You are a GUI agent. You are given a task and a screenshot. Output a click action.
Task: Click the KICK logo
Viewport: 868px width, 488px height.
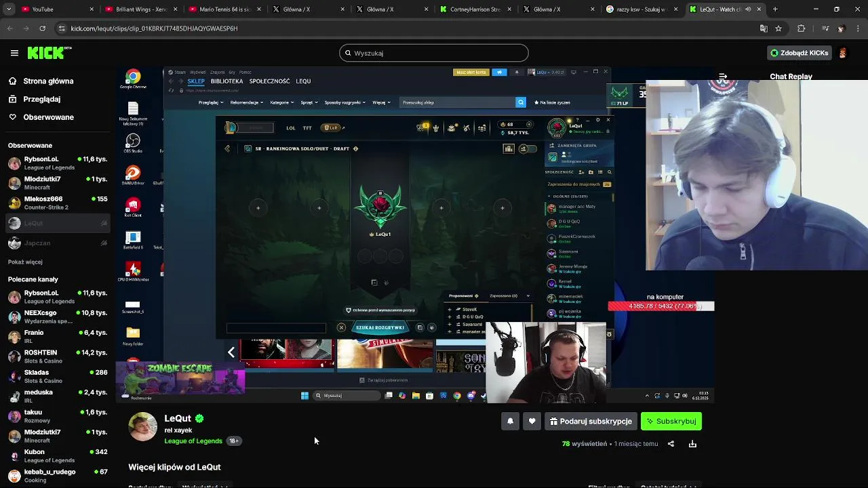[x=49, y=53]
